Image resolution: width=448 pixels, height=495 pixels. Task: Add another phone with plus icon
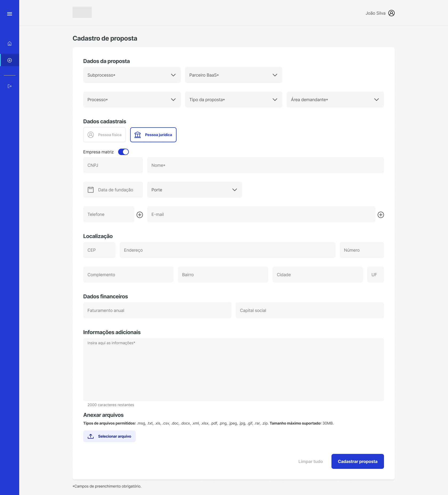[140, 215]
